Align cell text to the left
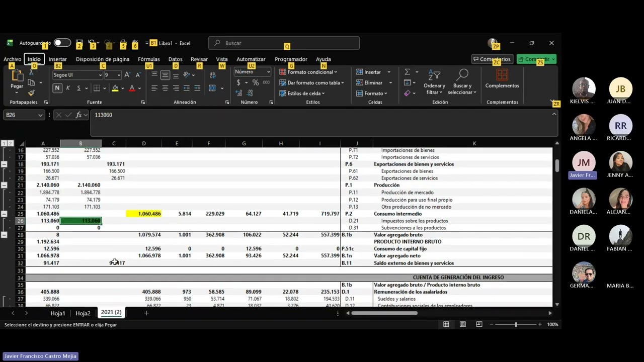Viewport: 644px width, 362px height. pyautogui.click(x=154, y=88)
